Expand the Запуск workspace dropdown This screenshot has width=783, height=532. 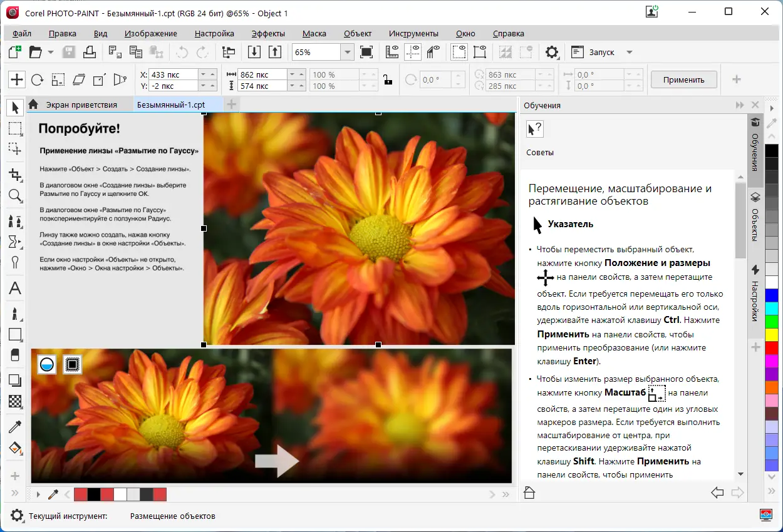tap(630, 52)
